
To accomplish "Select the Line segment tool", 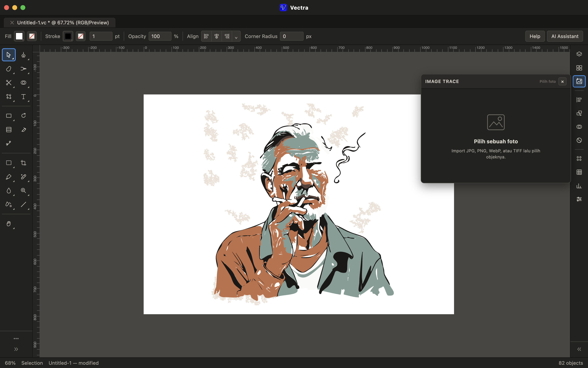I will click(x=23, y=204).
